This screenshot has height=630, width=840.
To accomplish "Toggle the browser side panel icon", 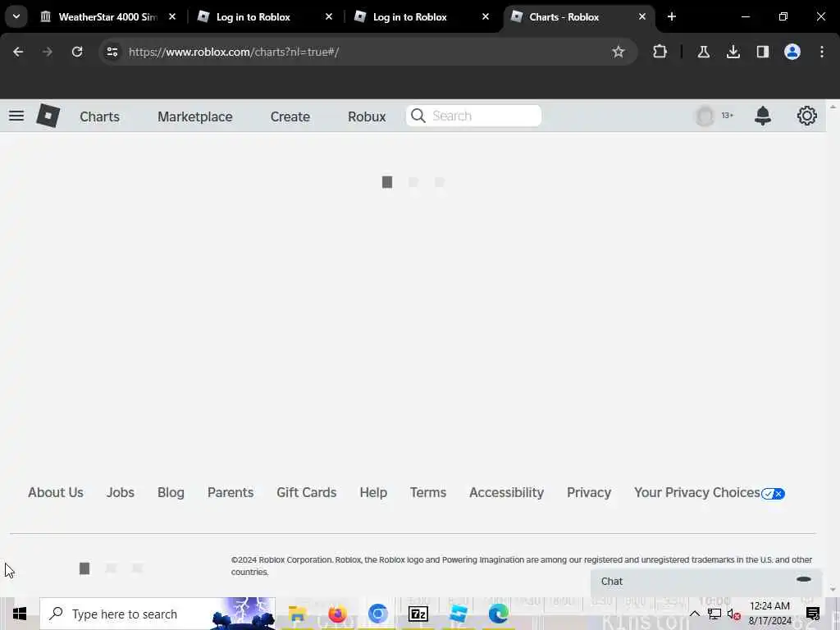I will pyautogui.click(x=762, y=52).
